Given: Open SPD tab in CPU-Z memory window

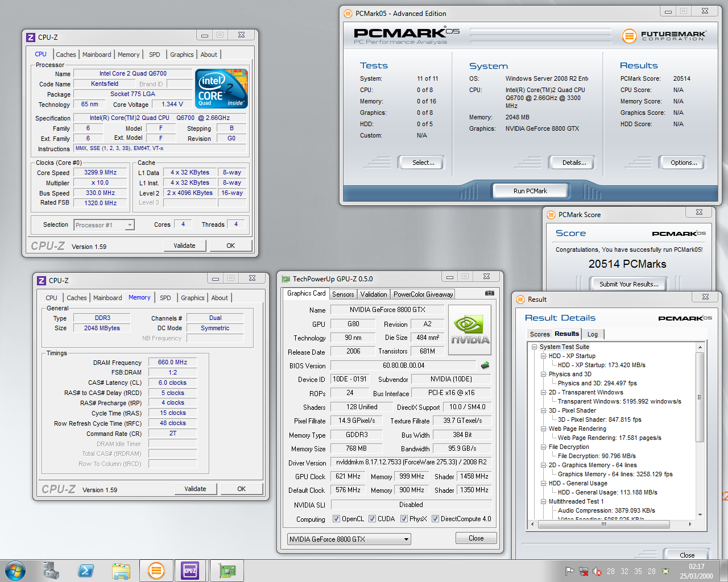Looking at the screenshot, I should pyautogui.click(x=166, y=298).
